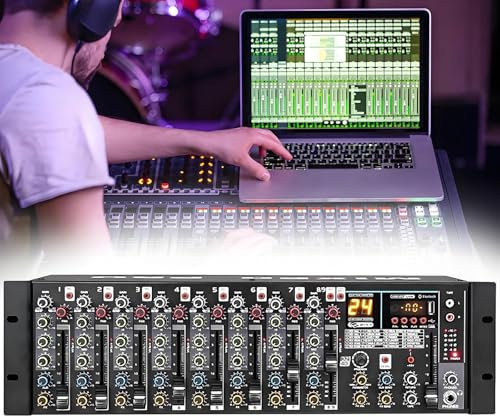Click the large black effects program encoder
Image resolution: width=500 pixels, height=417 pixels.
click(360, 359)
